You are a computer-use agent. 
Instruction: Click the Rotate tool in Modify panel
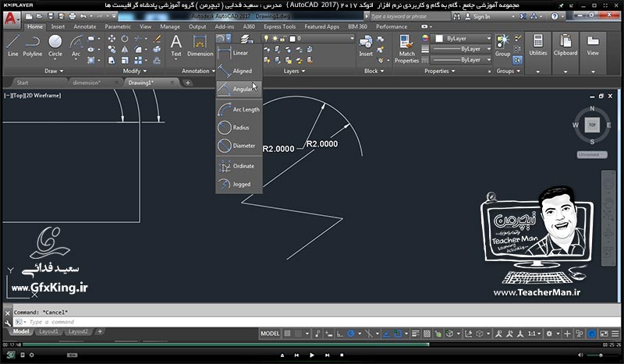(125, 39)
